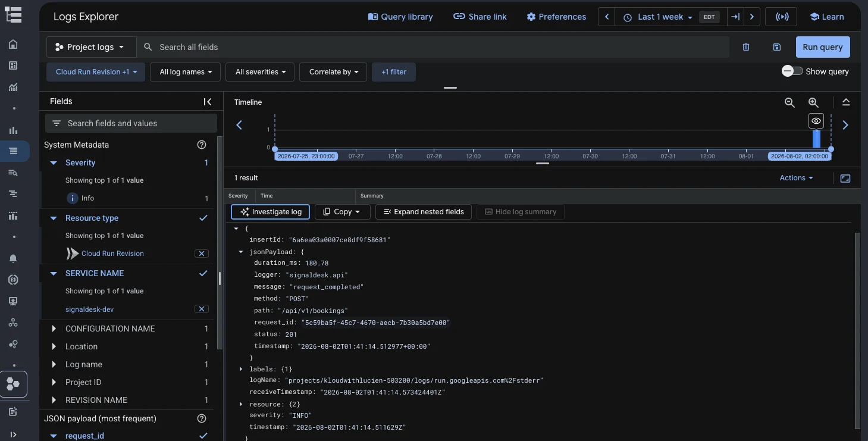Pan timeline forward with right arrow
The height and width of the screenshot is (441, 868).
click(845, 125)
